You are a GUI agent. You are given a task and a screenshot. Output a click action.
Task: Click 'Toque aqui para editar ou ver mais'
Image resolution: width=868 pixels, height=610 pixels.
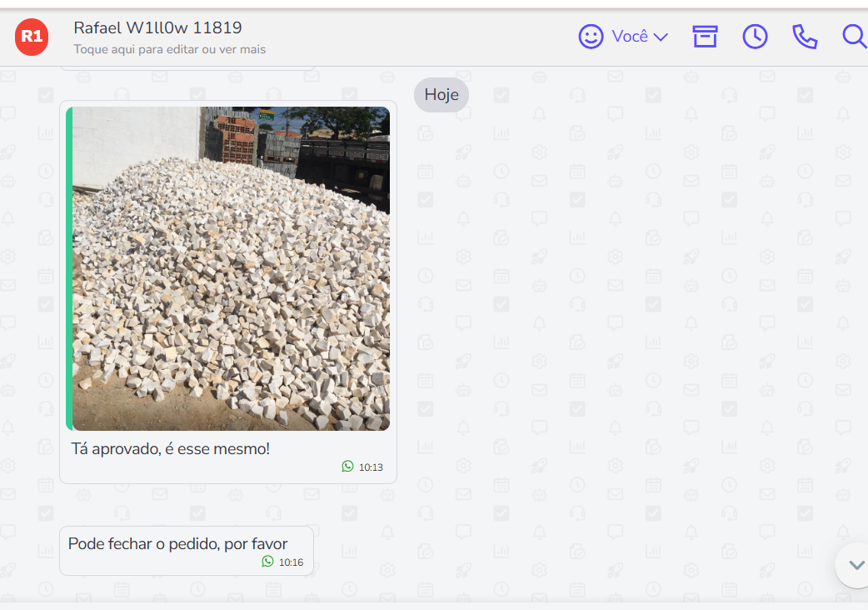(169, 49)
